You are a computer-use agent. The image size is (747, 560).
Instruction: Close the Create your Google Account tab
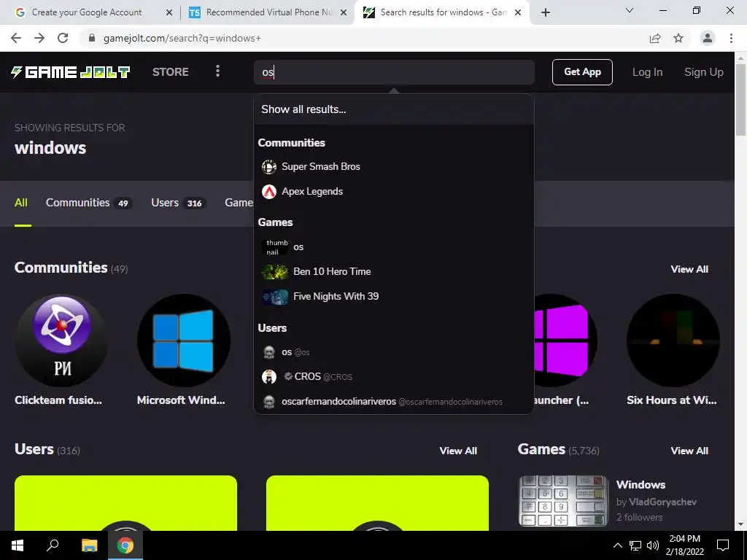169,12
